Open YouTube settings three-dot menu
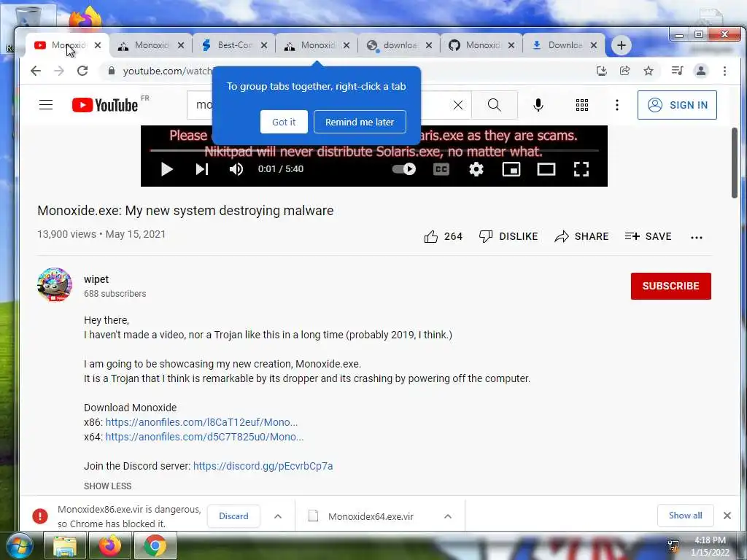The image size is (747, 560). 617,105
